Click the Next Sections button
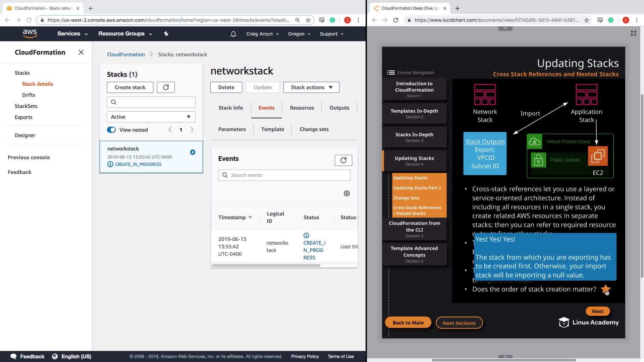 [x=459, y=323]
